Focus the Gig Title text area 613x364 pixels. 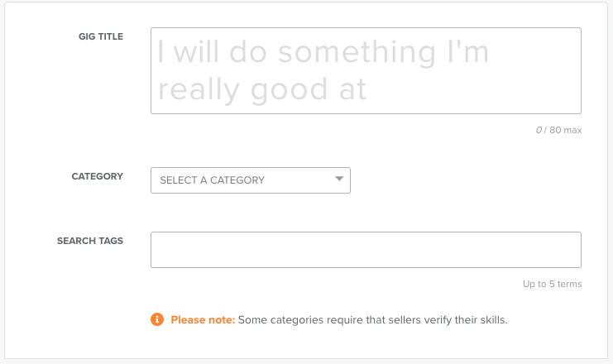click(366, 71)
